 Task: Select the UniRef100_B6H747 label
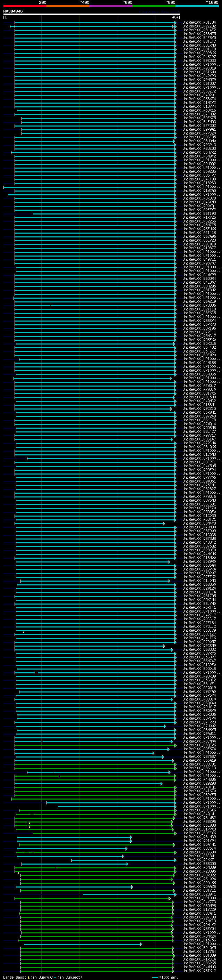click(199, 661)
